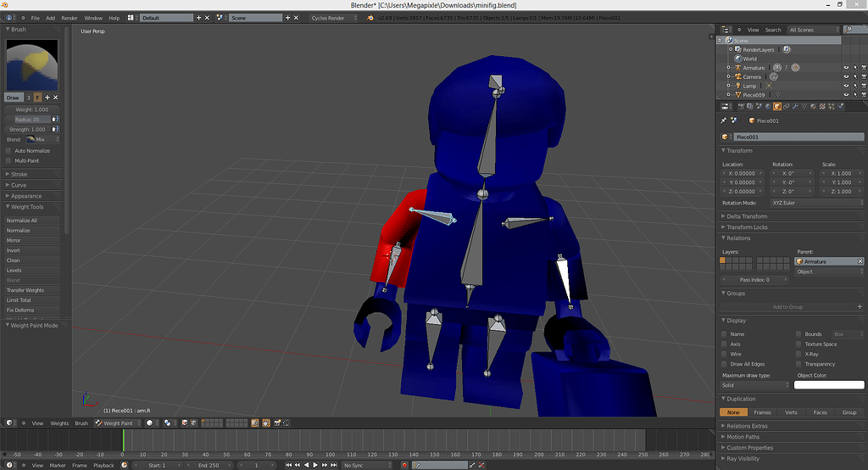This screenshot has height=470, width=868.
Task: Click the Limit Total button
Action: pos(33,300)
